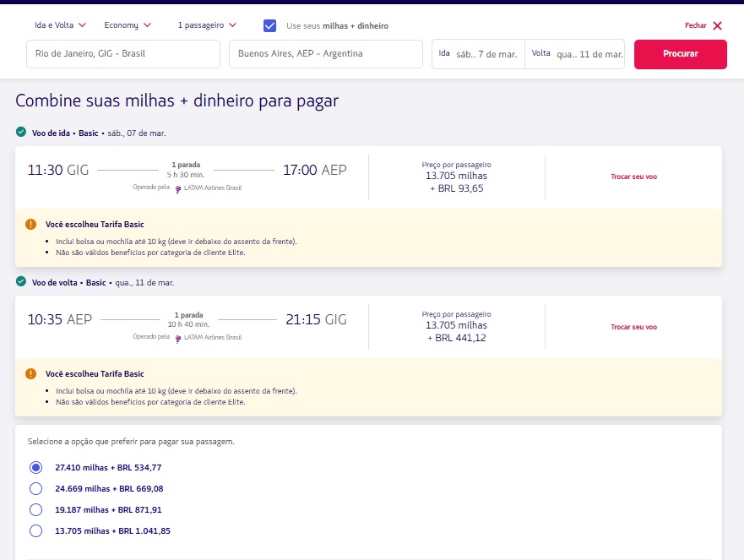744x560 pixels.
Task: Click the green checkmark beside Voo de volta
Action: pos(20,281)
